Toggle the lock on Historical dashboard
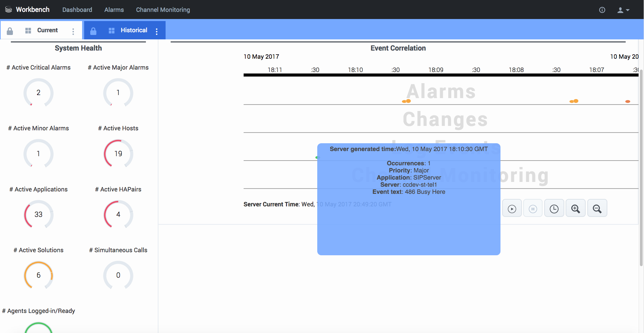Image resolution: width=644 pixels, height=333 pixels. (x=93, y=31)
